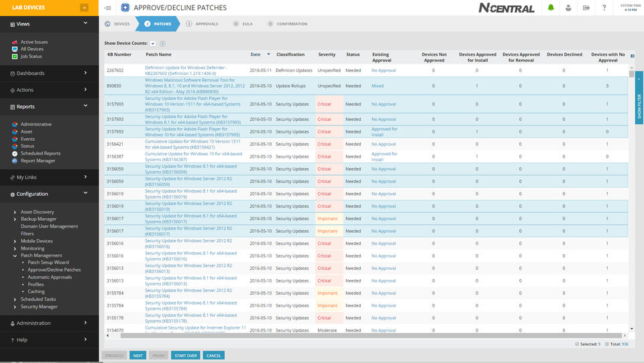
Task: Collapse sidebar with the hamburger menu icon
Action: [108, 8]
